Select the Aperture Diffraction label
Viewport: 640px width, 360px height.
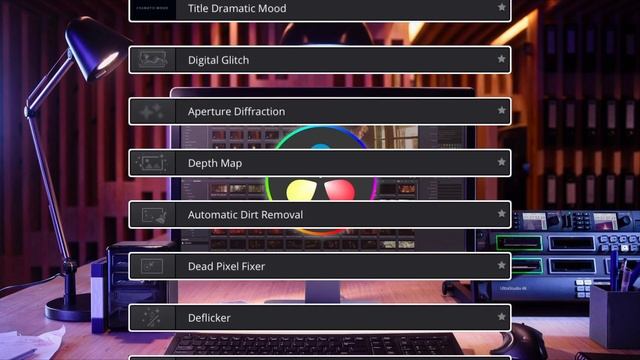point(236,111)
